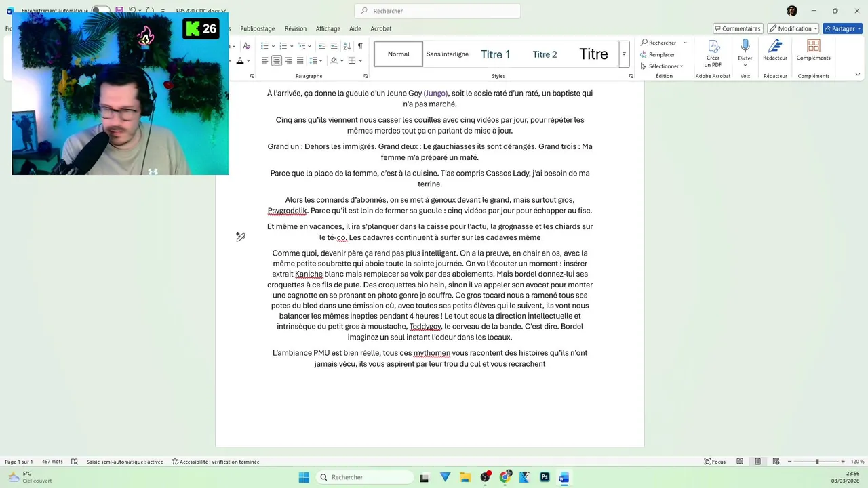Viewport: 868px width, 488px height.
Task: Clear all formatting with the eraser icon
Action: point(247,46)
